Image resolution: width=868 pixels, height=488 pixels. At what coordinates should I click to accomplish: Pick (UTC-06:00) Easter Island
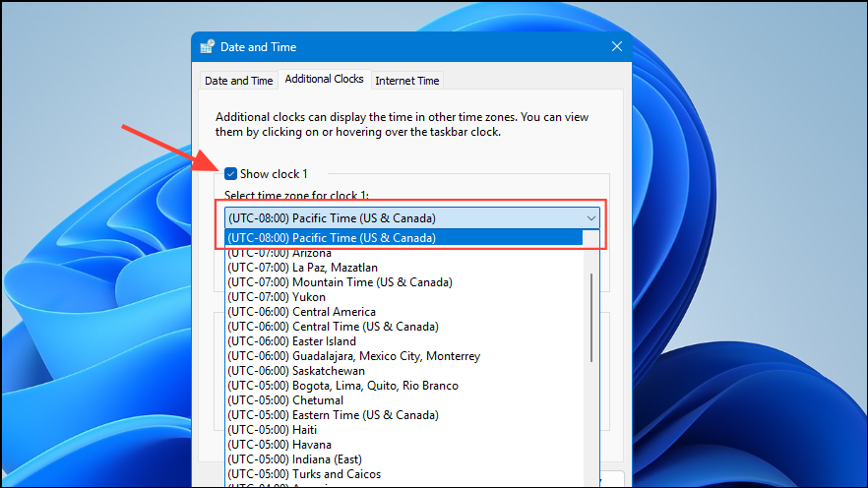click(x=404, y=341)
